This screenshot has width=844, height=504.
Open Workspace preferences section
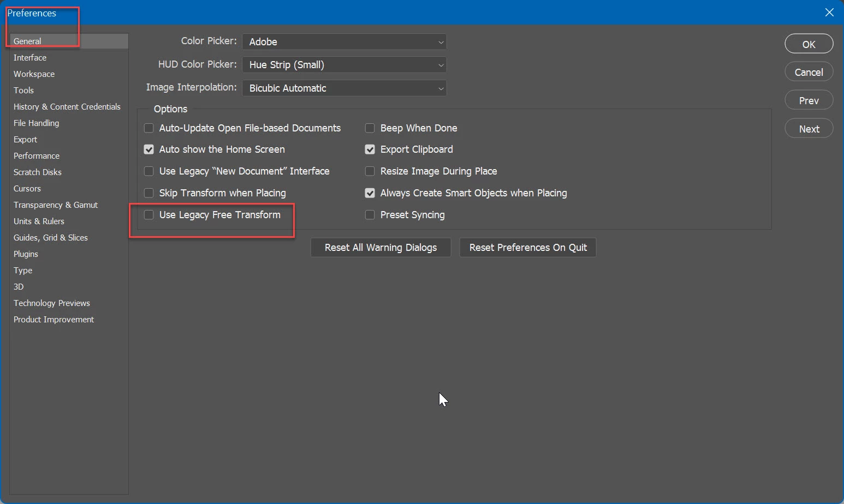(x=69, y=74)
